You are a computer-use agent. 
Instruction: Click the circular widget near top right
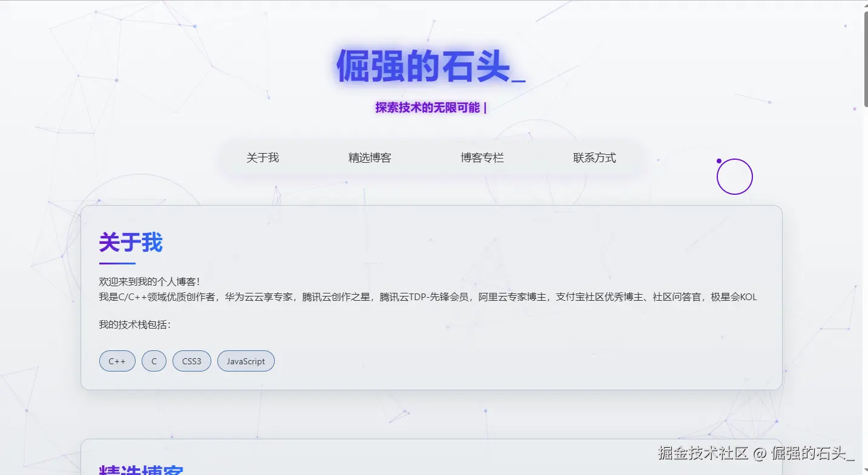click(x=734, y=176)
